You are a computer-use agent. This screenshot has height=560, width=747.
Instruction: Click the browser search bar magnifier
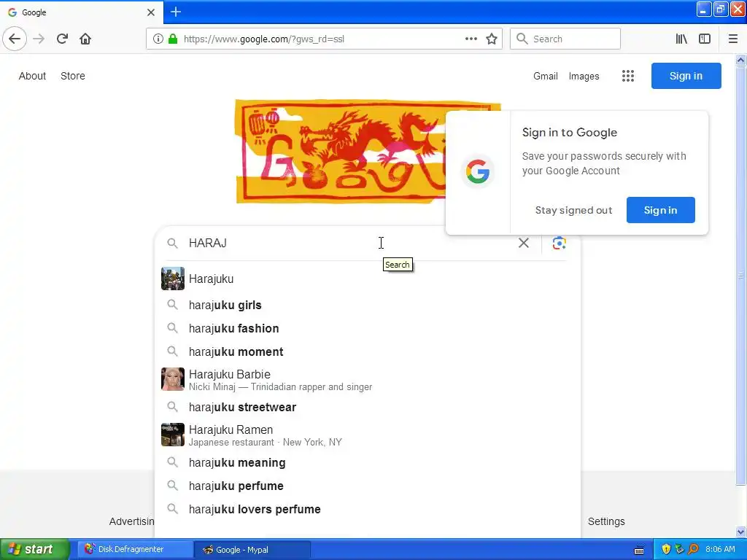pos(522,39)
